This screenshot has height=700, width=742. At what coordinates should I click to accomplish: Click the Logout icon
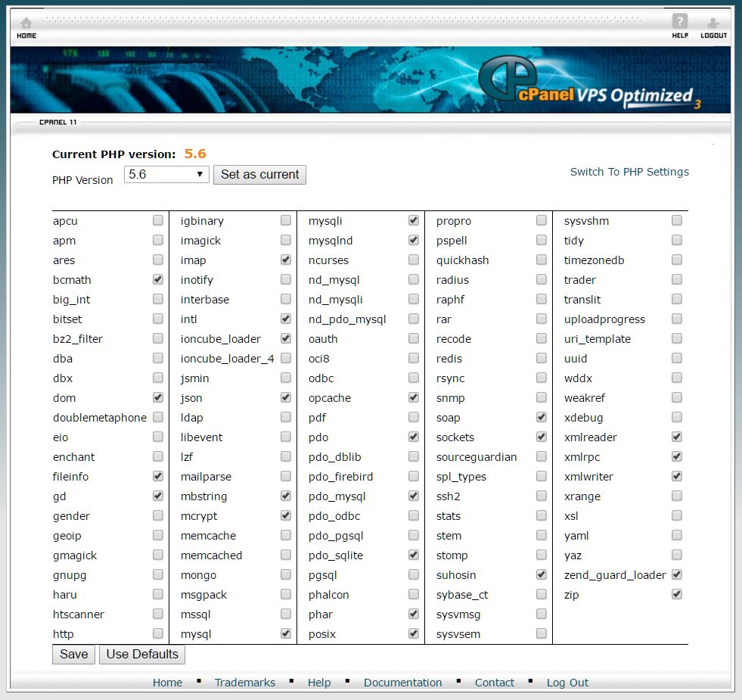[713, 28]
